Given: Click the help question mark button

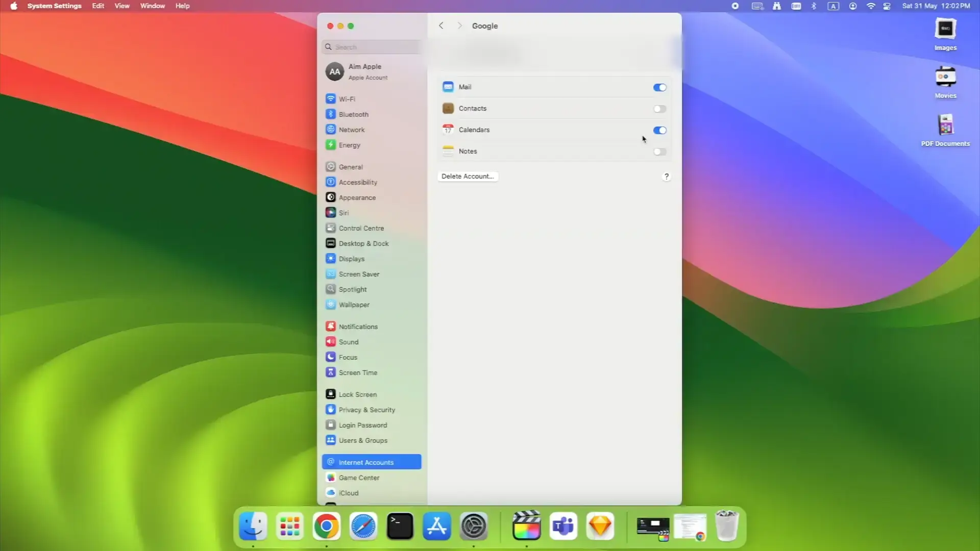Looking at the screenshot, I should (x=666, y=177).
